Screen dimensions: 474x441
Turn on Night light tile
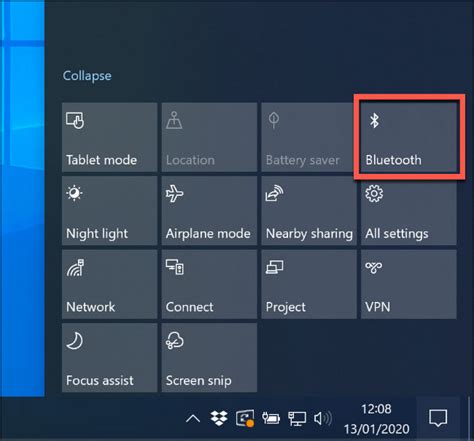click(109, 211)
